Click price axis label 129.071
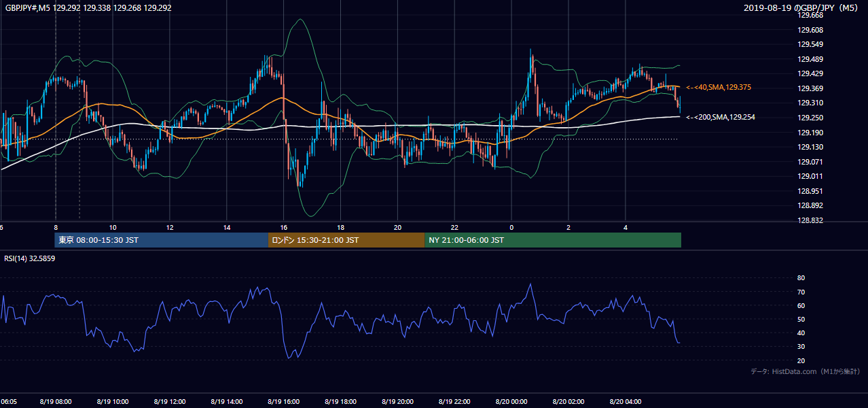This screenshot has height=408, width=868. pyautogui.click(x=810, y=162)
